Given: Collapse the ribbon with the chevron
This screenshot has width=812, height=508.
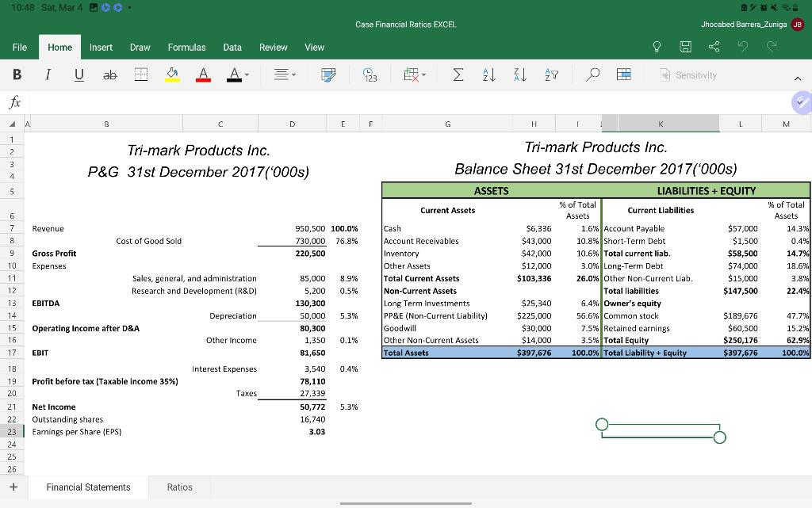Looking at the screenshot, I should (x=797, y=76).
